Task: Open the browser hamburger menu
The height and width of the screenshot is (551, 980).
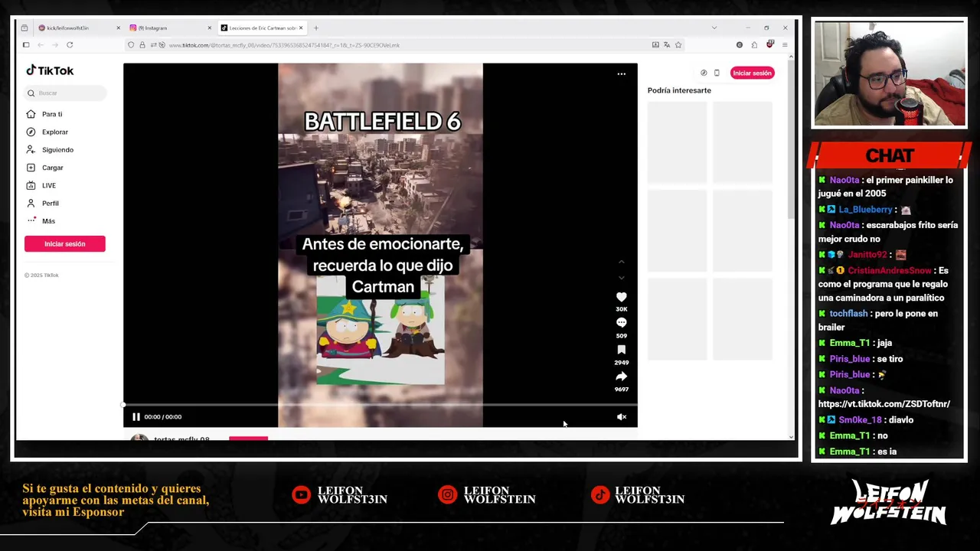Action: coord(785,45)
